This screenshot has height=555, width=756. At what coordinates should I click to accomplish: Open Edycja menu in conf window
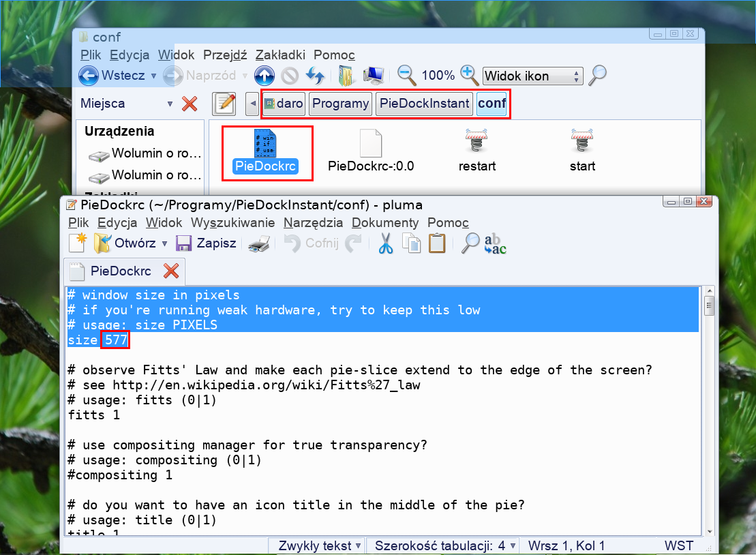(130, 55)
